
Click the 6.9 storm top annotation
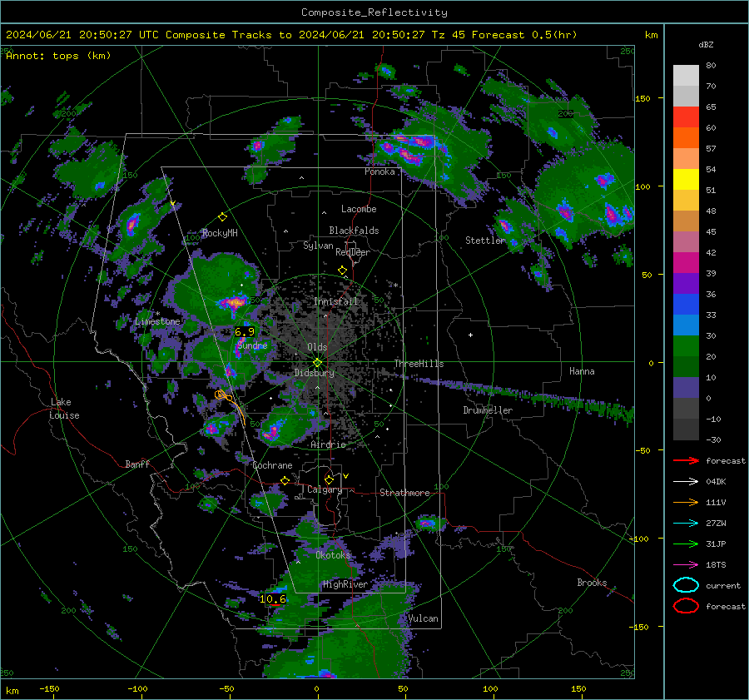click(245, 331)
